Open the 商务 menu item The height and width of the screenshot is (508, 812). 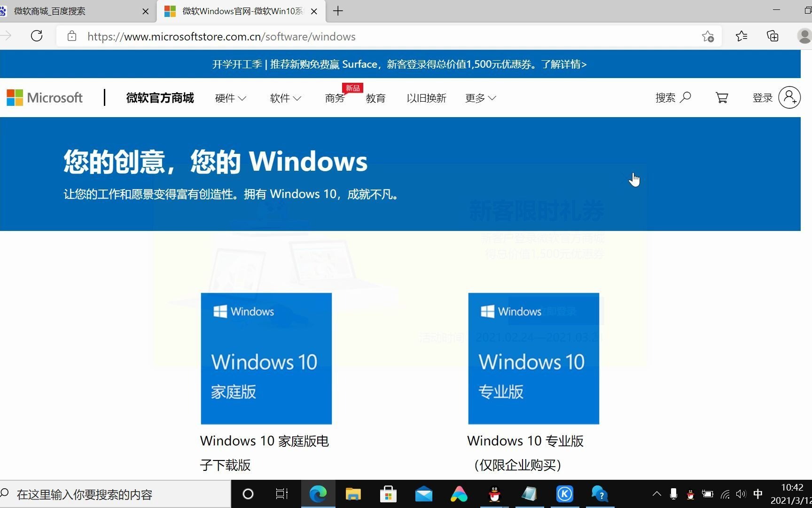point(335,98)
